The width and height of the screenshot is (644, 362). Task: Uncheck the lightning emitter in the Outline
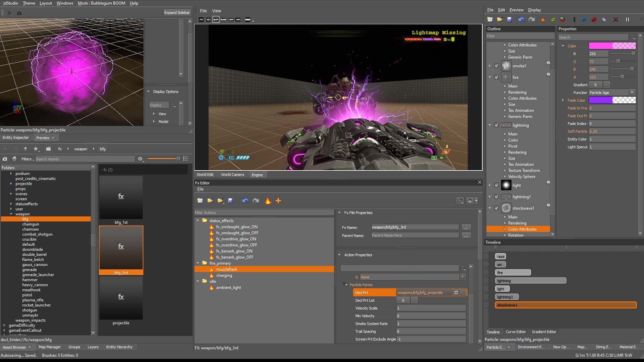[x=497, y=125]
